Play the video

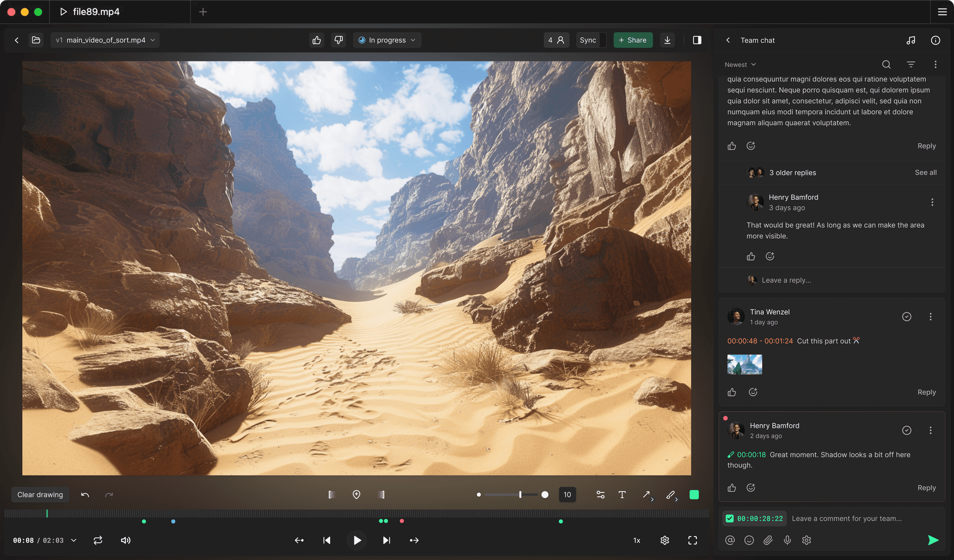tap(357, 540)
